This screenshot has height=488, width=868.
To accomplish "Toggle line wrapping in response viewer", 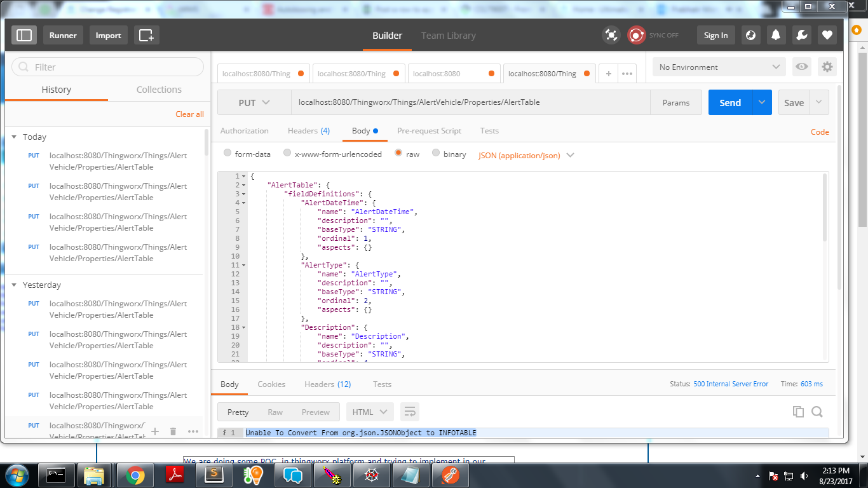I will tap(410, 412).
